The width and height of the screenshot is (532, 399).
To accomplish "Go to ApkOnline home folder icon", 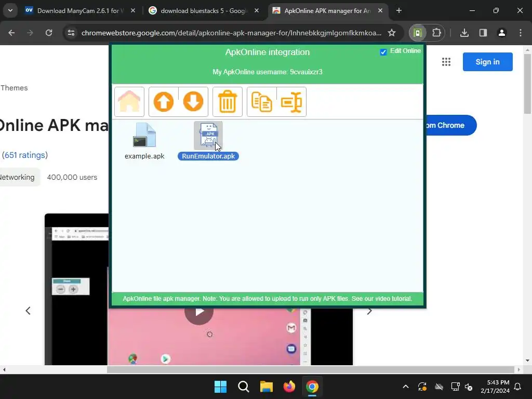I will point(129,102).
